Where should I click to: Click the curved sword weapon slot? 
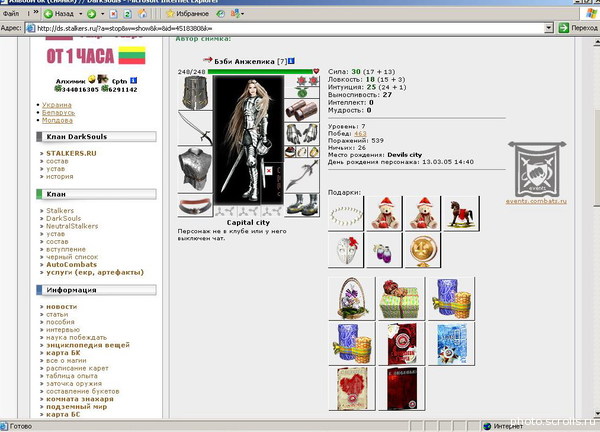(195, 128)
